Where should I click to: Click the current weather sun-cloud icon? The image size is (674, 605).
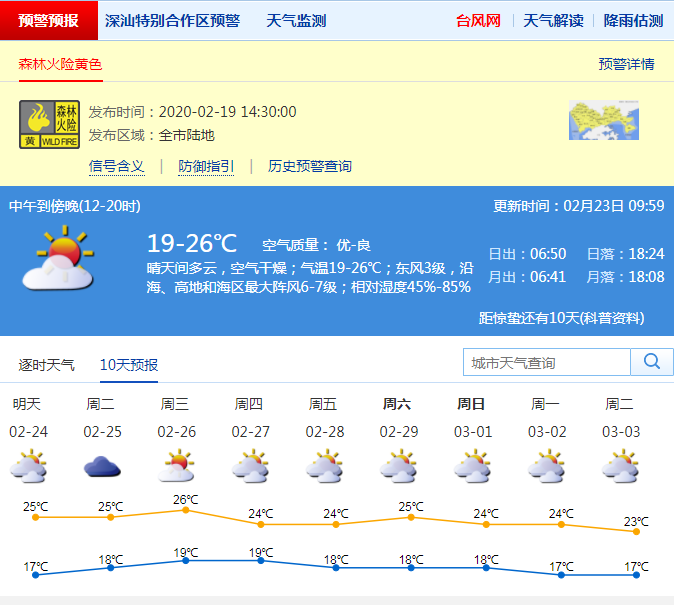[56, 260]
